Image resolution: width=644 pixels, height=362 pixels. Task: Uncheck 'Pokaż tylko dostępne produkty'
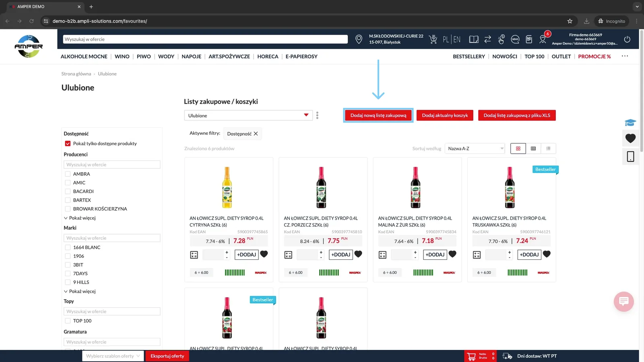[68, 144]
